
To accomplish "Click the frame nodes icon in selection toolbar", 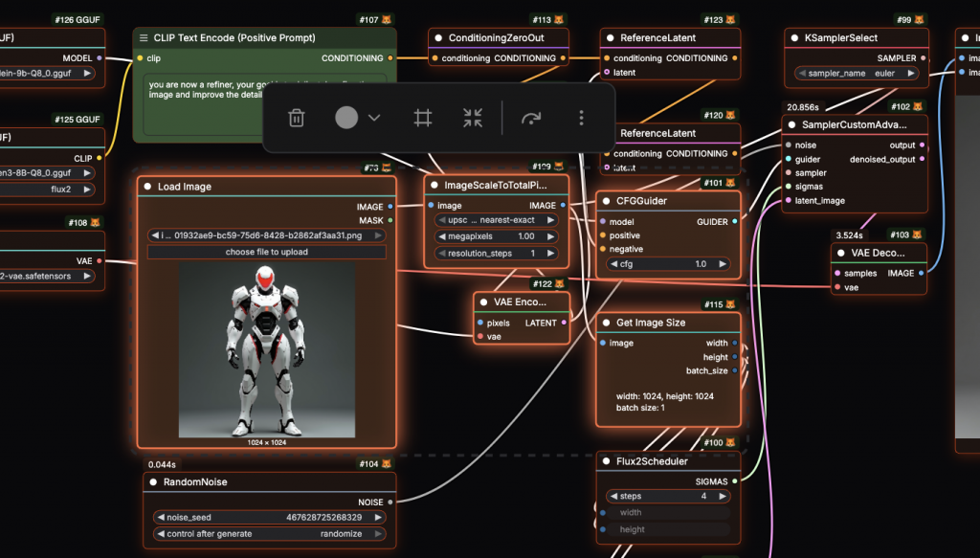I will tap(423, 118).
